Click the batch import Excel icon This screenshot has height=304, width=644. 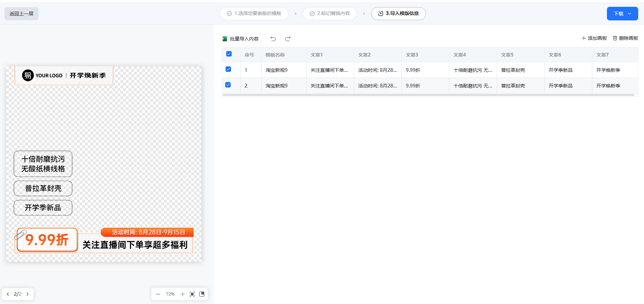tap(225, 39)
